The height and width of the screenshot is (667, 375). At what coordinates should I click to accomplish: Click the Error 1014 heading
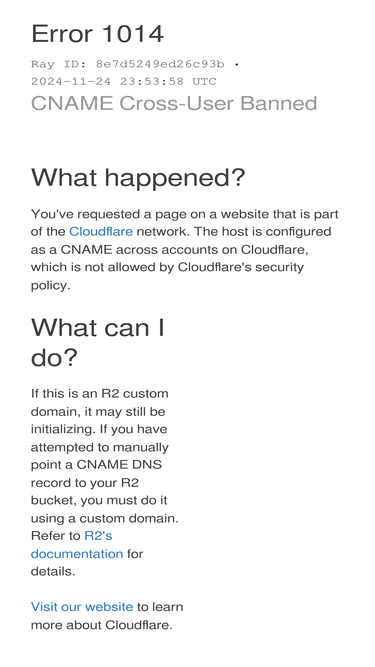97,34
